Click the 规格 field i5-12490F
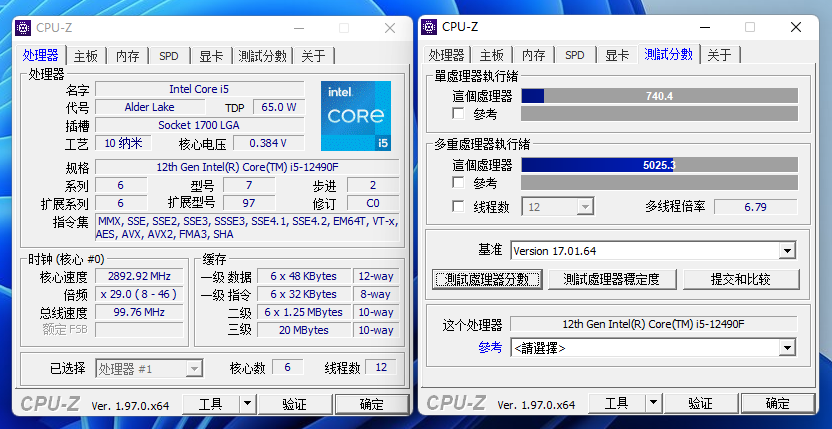832x429 pixels. point(247,167)
